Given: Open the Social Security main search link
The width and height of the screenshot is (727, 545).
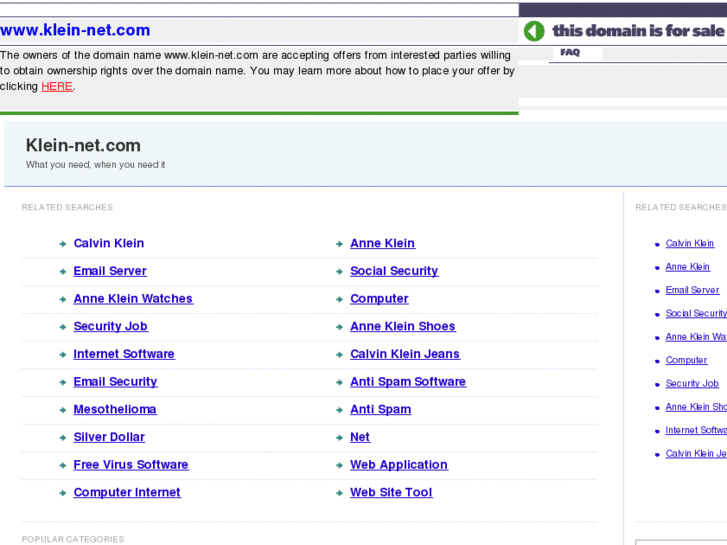Looking at the screenshot, I should pyautogui.click(x=394, y=271).
